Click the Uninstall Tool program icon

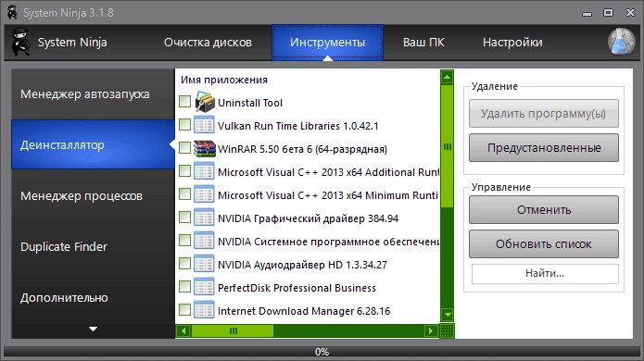[x=205, y=102]
